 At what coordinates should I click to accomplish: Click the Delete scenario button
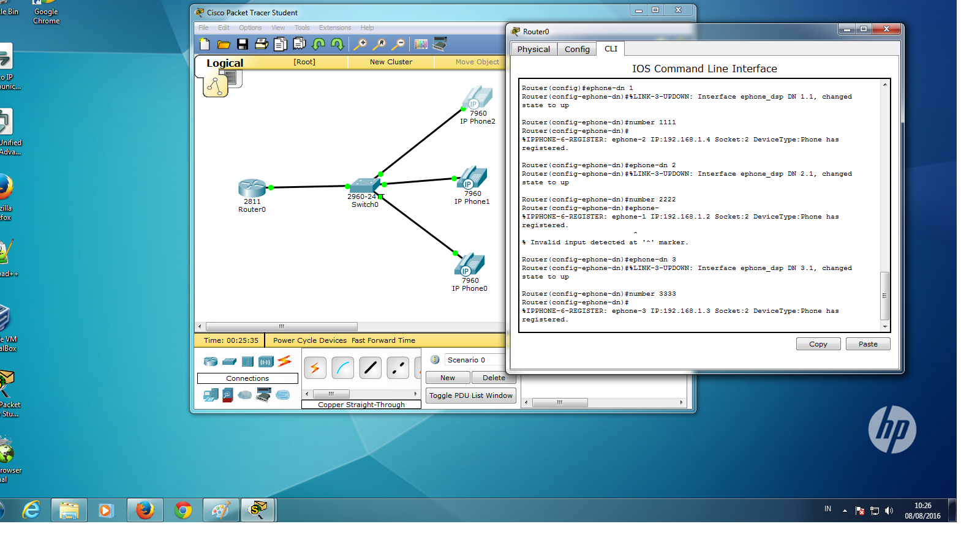[x=494, y=378]
